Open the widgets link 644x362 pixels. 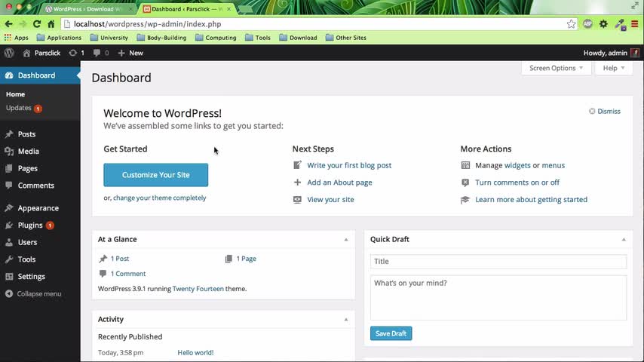tap(517, 165)
